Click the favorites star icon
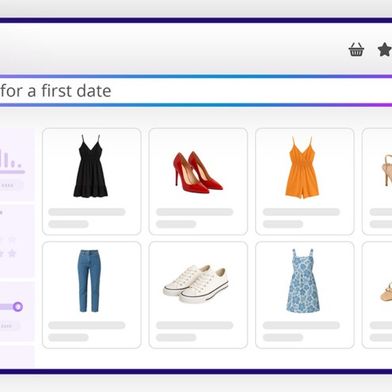This screenshot has height=392, width=392. click(x=385, y=50)
